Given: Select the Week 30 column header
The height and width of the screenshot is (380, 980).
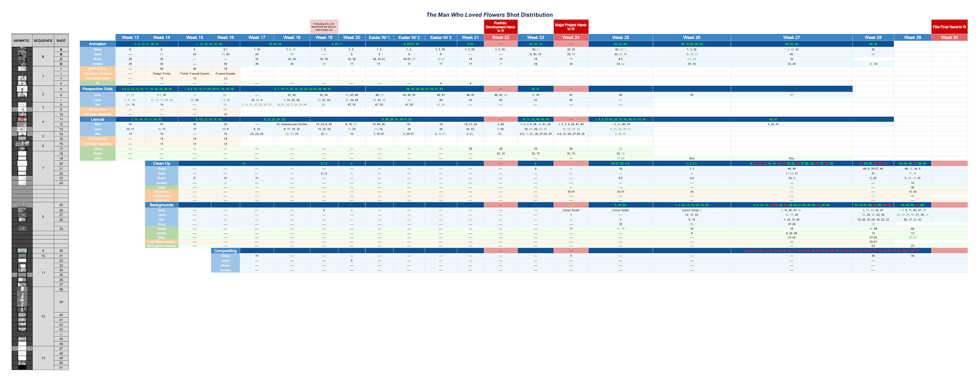Looking at the screenshot, I should [949, 37].
